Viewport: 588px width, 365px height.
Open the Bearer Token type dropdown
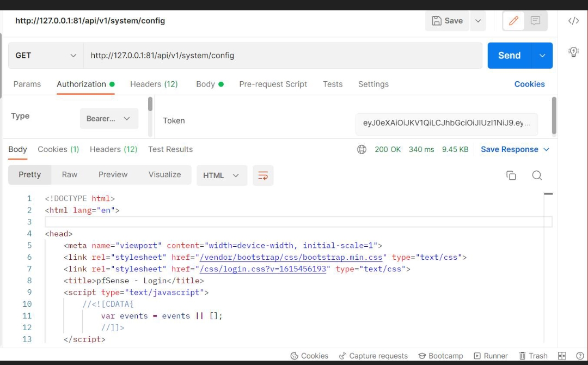pos(109,118)
